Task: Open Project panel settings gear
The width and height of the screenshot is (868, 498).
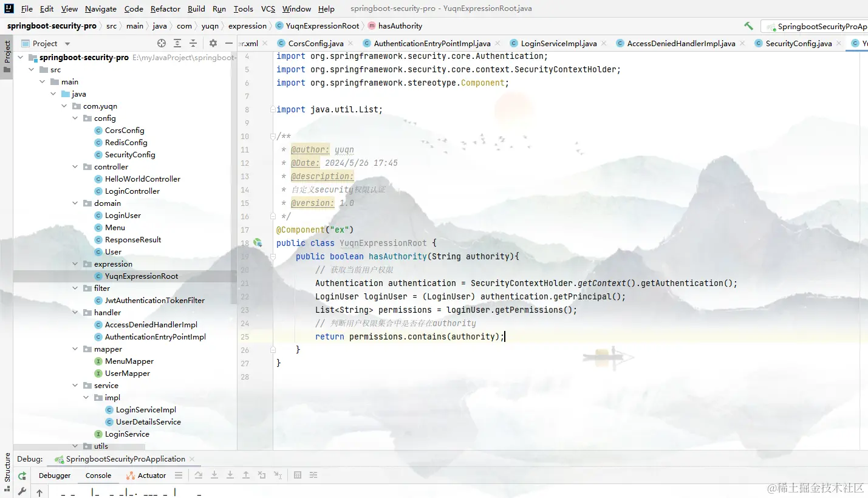Action: 213,43
